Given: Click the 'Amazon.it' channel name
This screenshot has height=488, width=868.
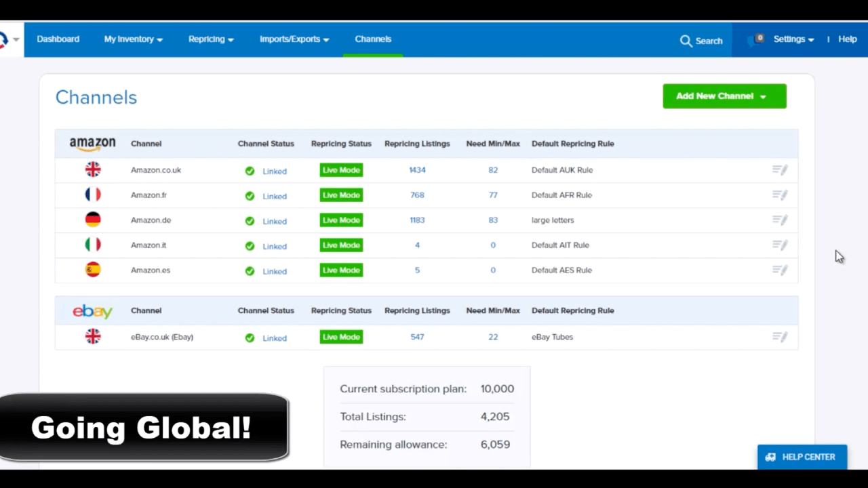Looking at the screenshot, I should click(x=149, y=245).
